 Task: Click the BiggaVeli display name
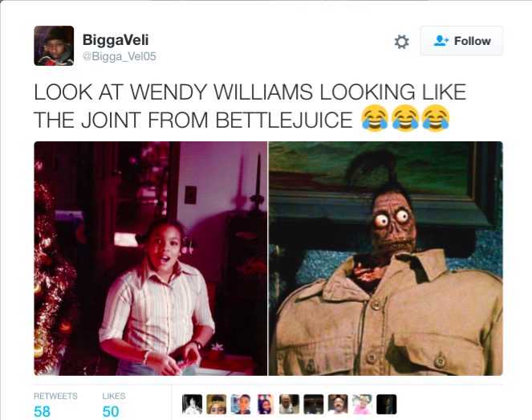(116, 39)
